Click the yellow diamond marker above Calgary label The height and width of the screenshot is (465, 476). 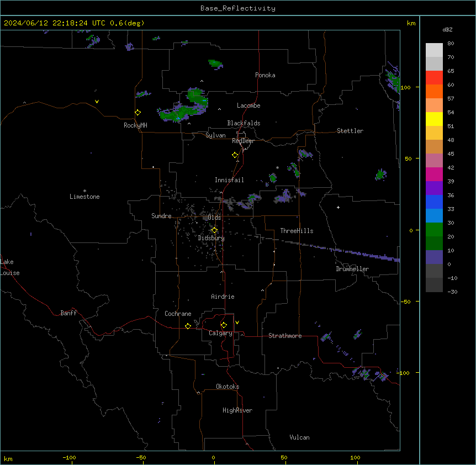click(x=224, y=325)
